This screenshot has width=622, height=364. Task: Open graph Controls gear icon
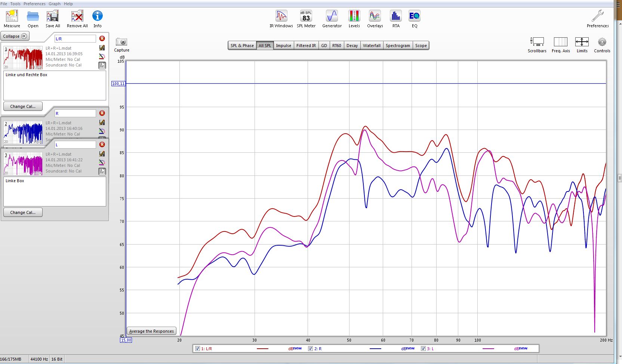(x=602, y=41)
